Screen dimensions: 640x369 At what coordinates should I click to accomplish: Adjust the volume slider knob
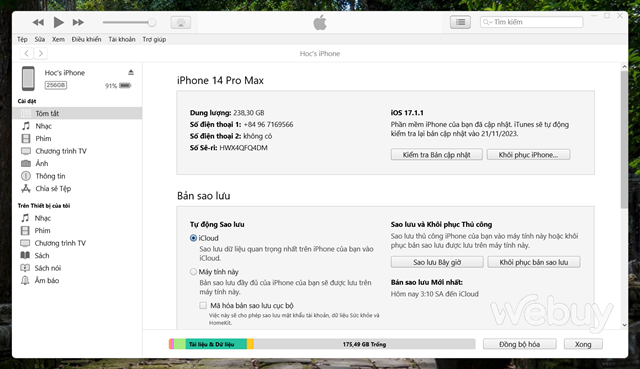pos(152,22)
